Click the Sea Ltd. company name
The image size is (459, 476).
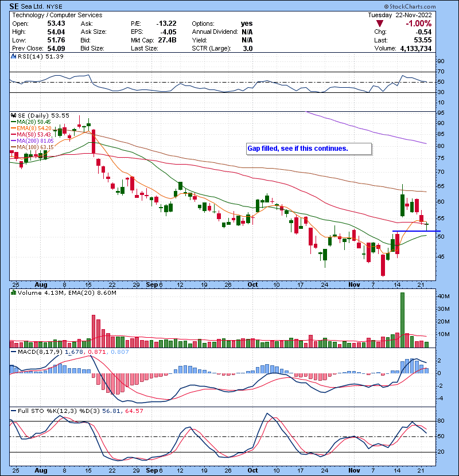point(33,6)
